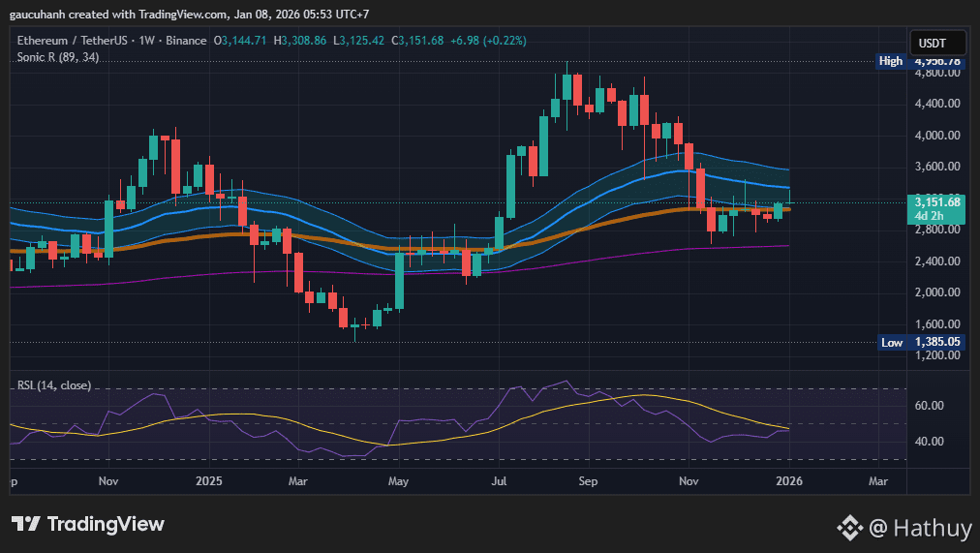Click the 2026 label on time axis
Screen dimensions: 980x553
tap(789, 480)
